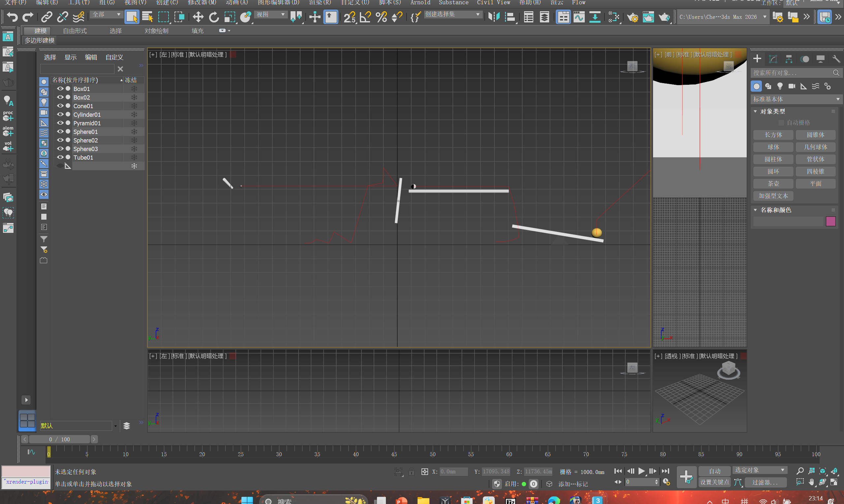
Task: Open the 显示 scene explorer menu
Action: [x=70, y=57]
